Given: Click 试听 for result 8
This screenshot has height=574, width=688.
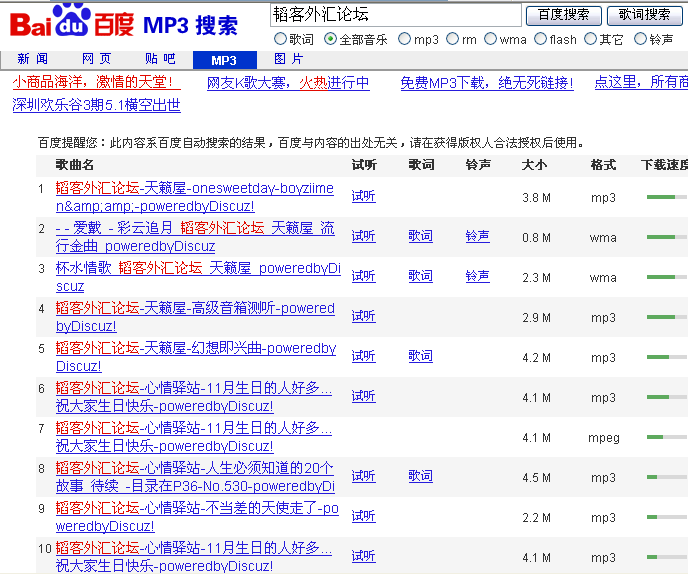Looking at the screenshot, I should point(363,475).
